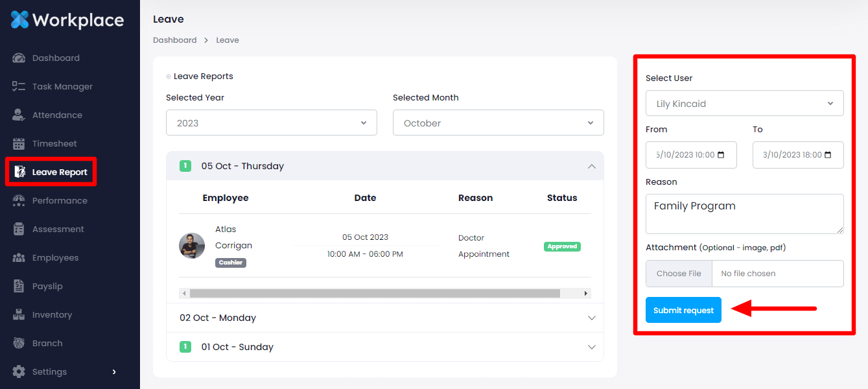Screen dimensions: 868x389
Task: Expand the 02 Oct - Monday section
Action: coord(384,318)
